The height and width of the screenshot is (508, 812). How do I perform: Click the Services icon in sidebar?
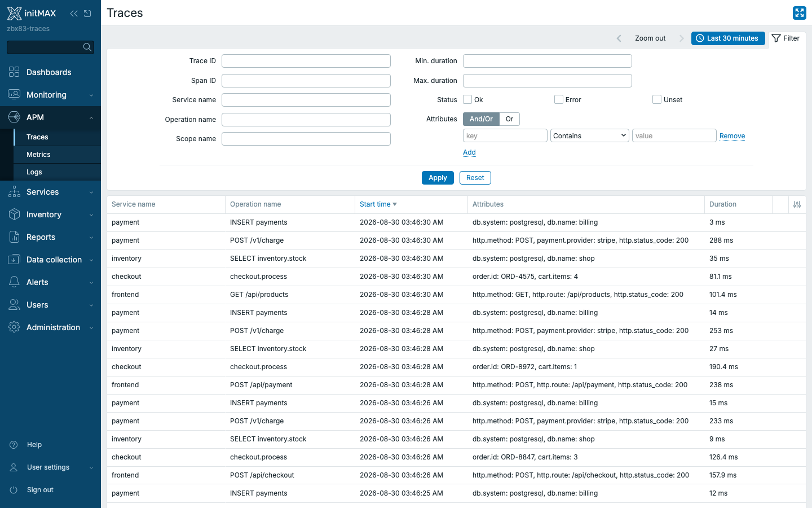click(14, 192)
